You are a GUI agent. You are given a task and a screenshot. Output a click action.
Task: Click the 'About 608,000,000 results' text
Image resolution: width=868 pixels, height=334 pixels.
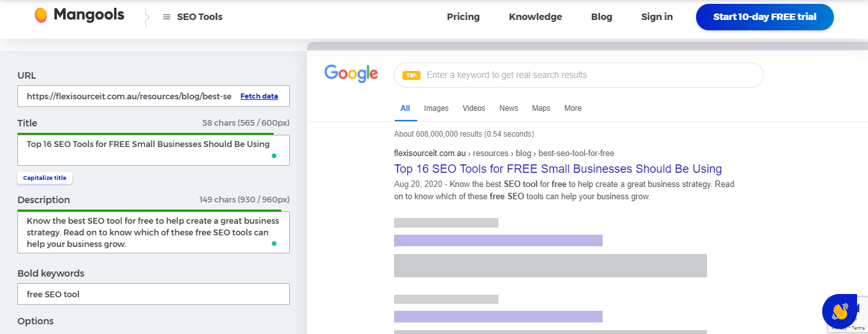coord(464,134)
